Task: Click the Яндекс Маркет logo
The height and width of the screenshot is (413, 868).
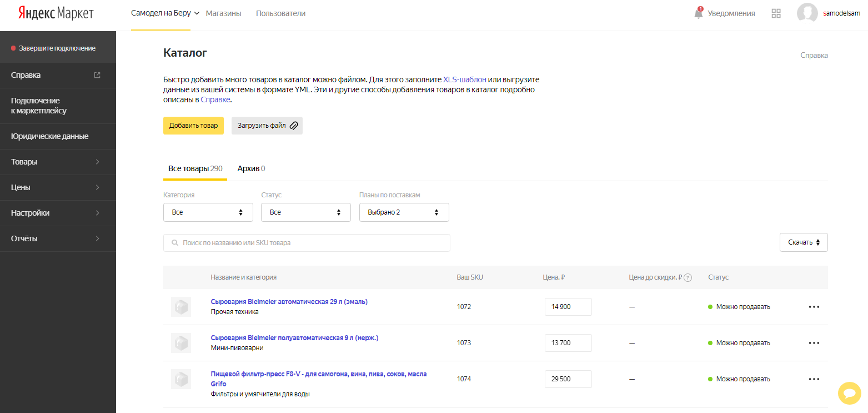Action: pyautogui.click(x=56, y=13)
